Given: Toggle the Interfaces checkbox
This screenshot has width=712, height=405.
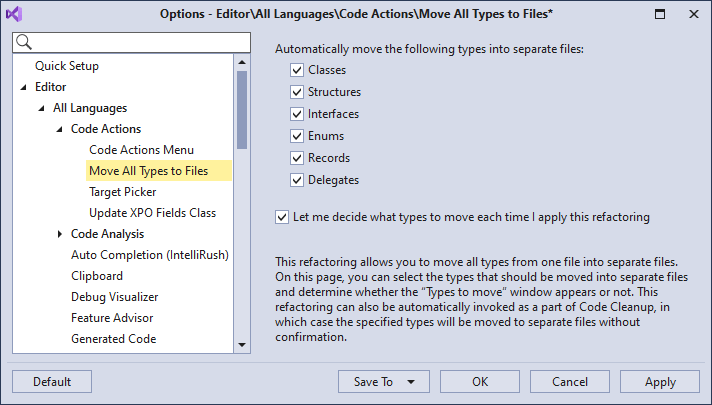Looking at the screenshot, I should click(297, 114).
